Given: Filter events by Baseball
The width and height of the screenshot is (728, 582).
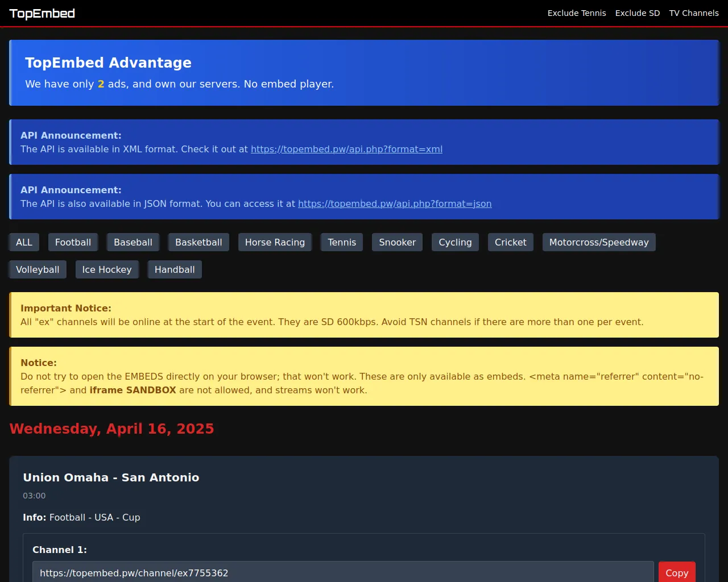Looking at the screenshot, I should pos(133,242).
